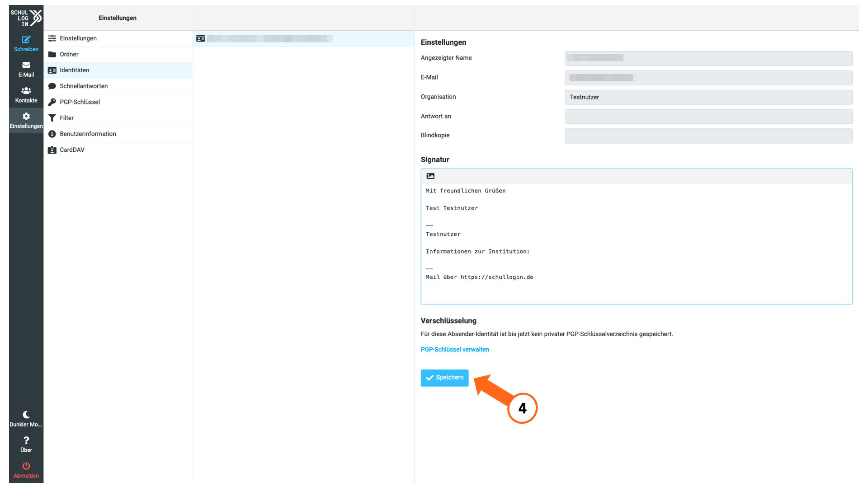Click the E-Mail input field

pyautogui.click(x=708, y=78)
